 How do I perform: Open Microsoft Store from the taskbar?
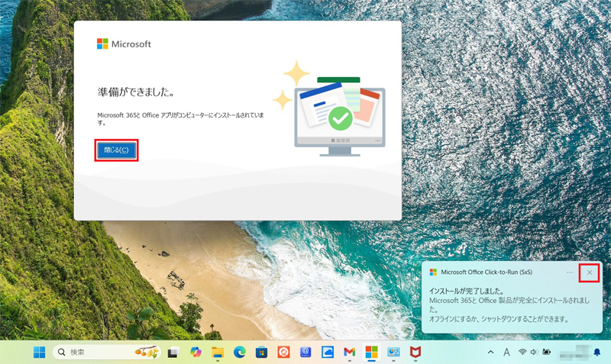tap(261, 352)
